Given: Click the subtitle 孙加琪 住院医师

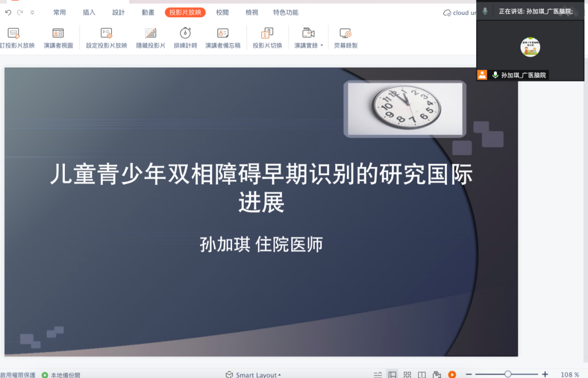Looking at the screenshot, I should click(x=261, y=245).
